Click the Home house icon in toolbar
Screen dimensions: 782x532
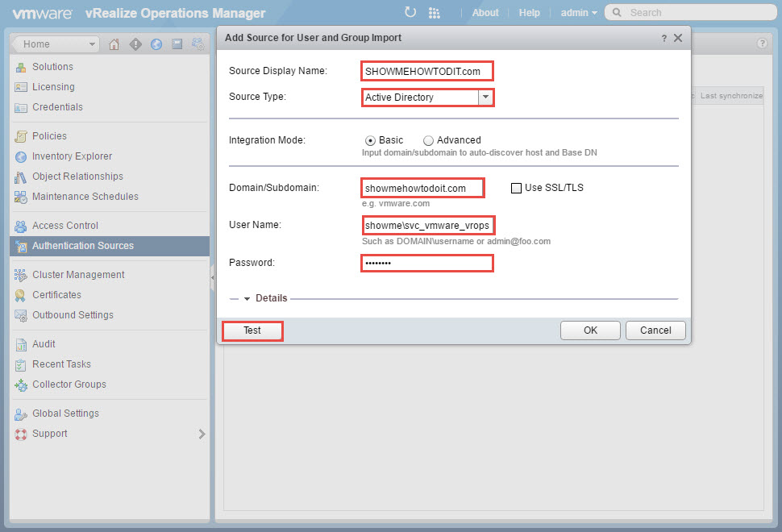coord(114,44)
